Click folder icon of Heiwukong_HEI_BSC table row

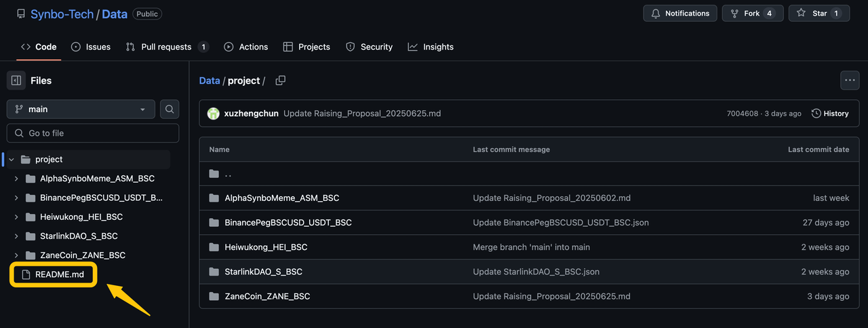coord(214,247)
